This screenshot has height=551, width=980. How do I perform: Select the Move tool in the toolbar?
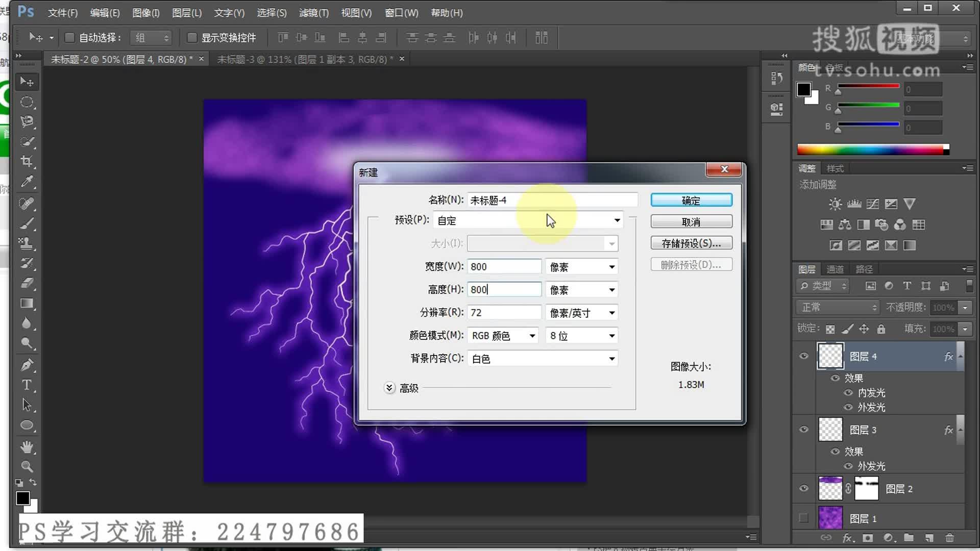pos(27,82)
